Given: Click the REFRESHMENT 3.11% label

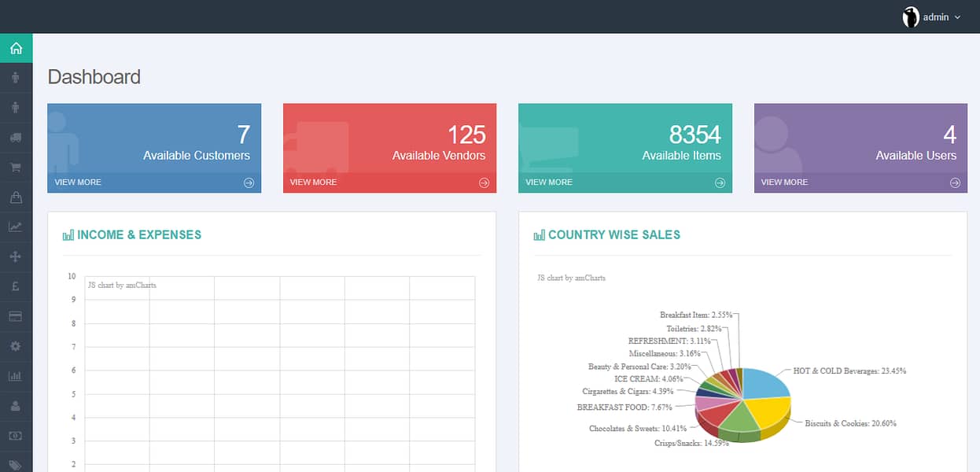Looking at the screenshot, I should tap(669, 341).
